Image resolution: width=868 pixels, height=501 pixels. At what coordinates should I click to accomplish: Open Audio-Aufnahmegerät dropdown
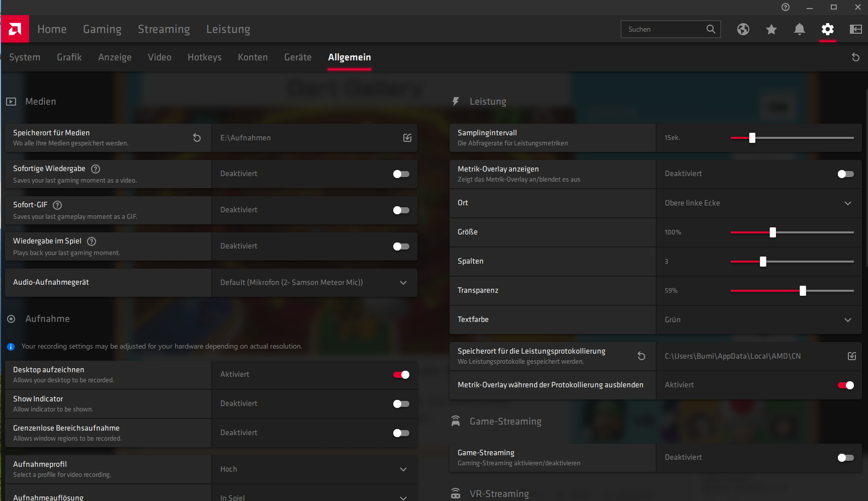coord(314,283)
